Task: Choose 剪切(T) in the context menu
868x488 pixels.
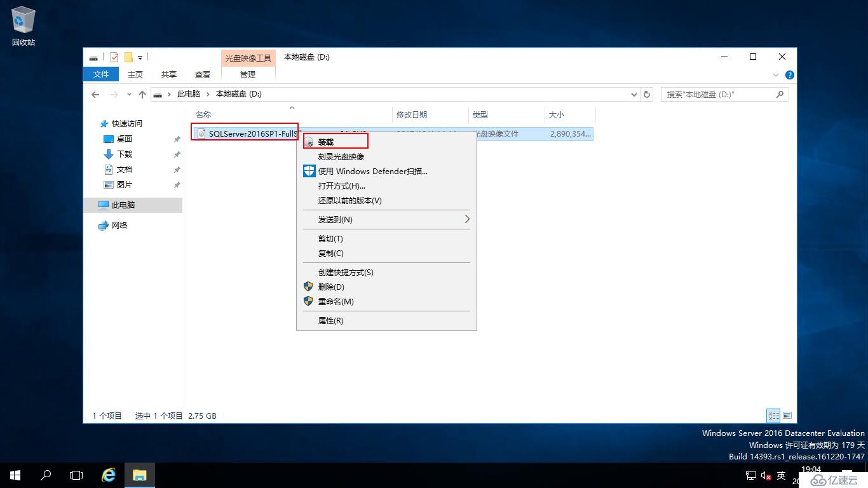Action: [x=386, y=239]
